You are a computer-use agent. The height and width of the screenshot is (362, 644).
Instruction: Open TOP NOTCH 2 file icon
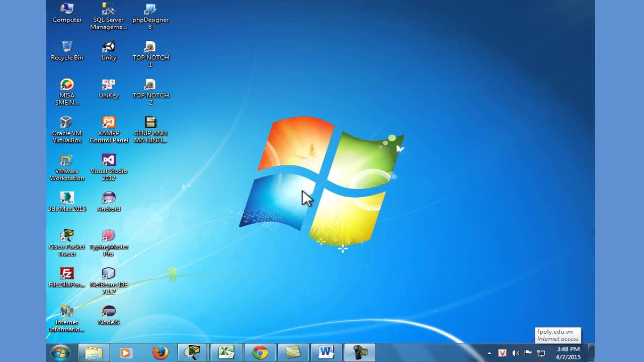pos(150,92)
